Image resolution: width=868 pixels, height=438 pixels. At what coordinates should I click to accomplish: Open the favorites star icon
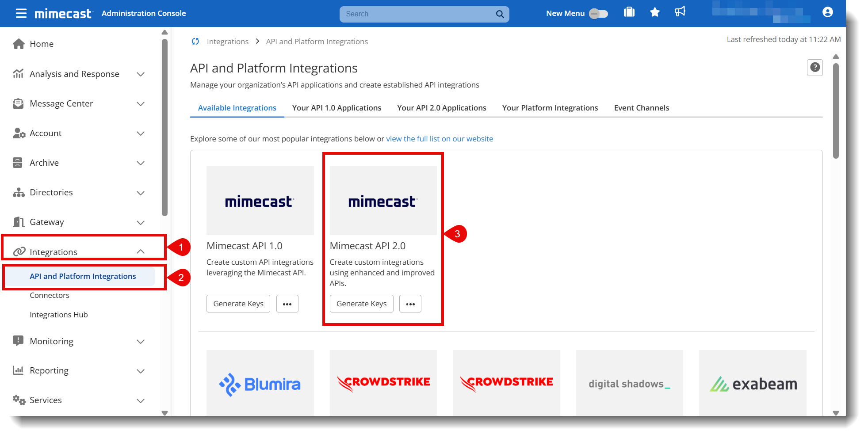[655, 12]
